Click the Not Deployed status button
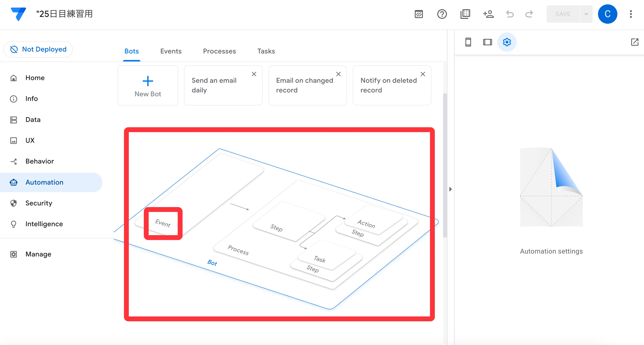644x345 pixels. pos(38,49)
